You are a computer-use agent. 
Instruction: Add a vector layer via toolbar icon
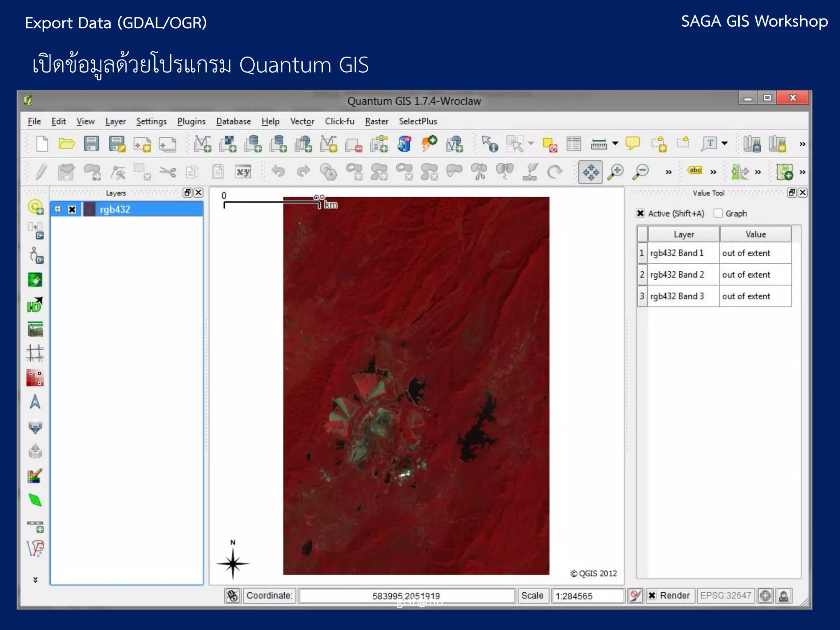click(x=203, y=144)
